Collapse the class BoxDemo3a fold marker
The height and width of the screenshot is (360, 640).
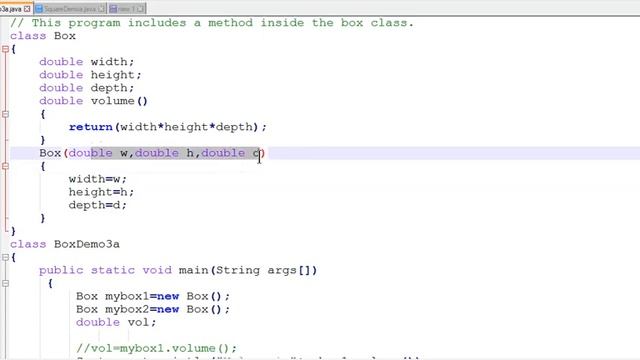(5, 257)
